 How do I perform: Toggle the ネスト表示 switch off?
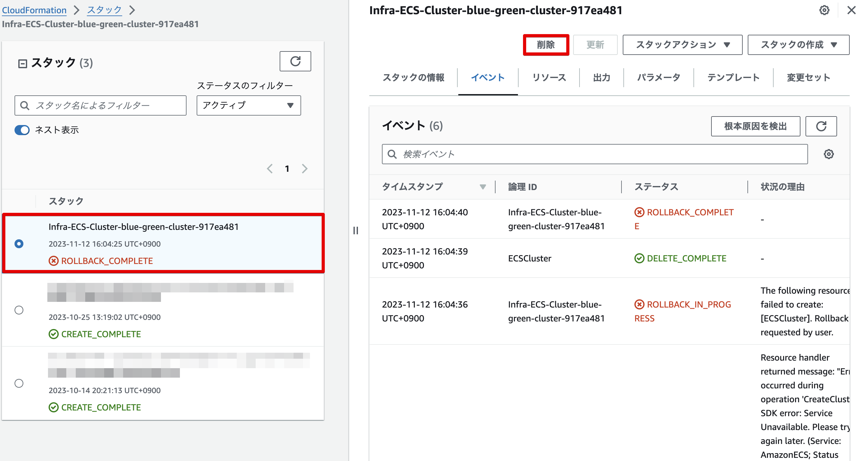click(22, 130)
